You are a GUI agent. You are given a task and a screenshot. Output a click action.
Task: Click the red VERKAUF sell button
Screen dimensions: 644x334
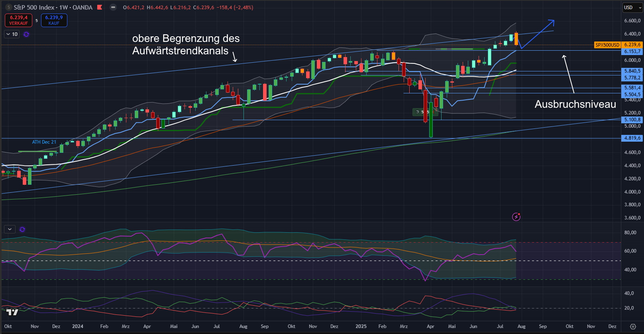click(18, 20)
